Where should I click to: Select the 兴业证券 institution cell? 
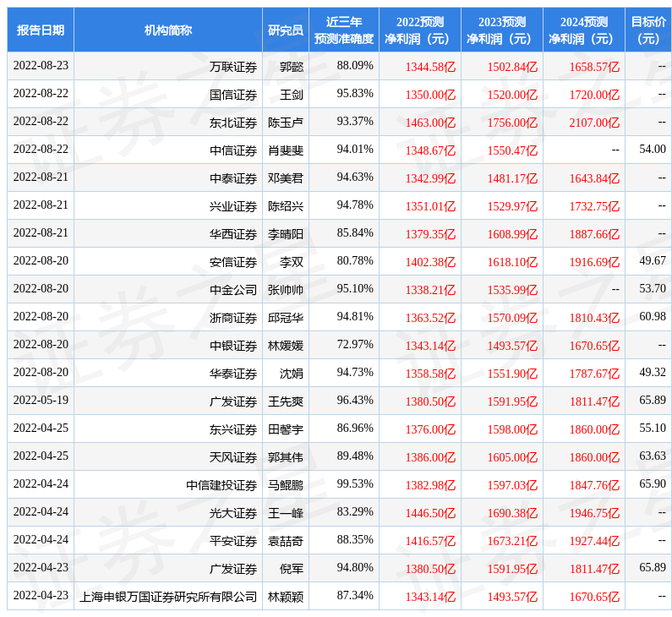click(168, 205)
